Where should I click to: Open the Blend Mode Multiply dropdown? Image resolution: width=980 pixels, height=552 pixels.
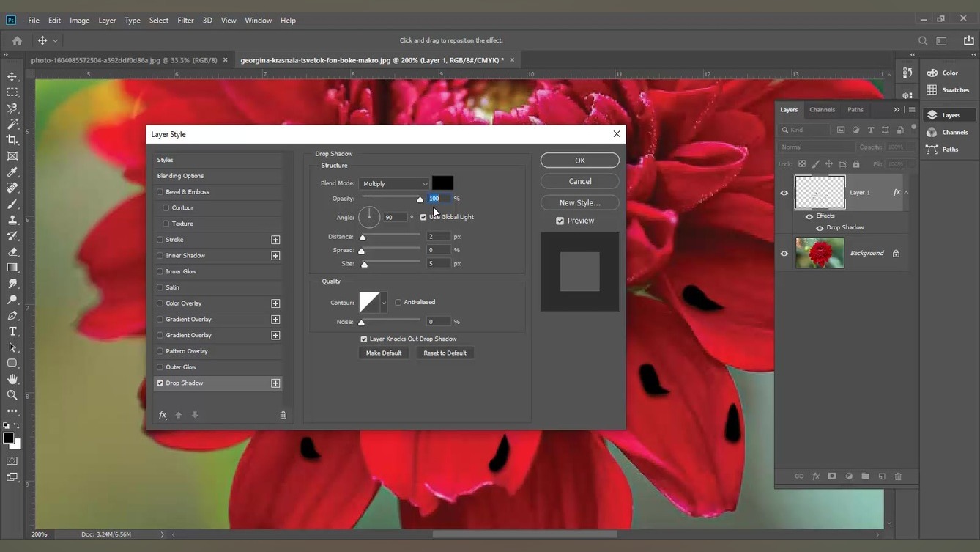point(395,184)
